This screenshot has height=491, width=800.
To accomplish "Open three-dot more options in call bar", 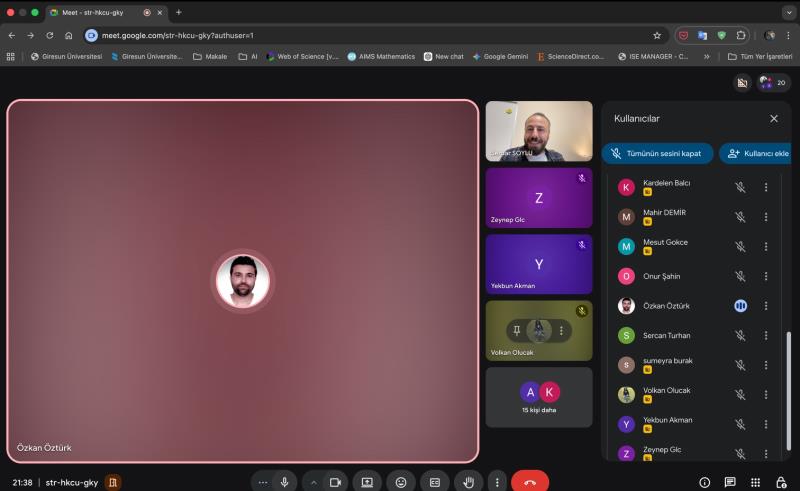I will coord(497,482).
